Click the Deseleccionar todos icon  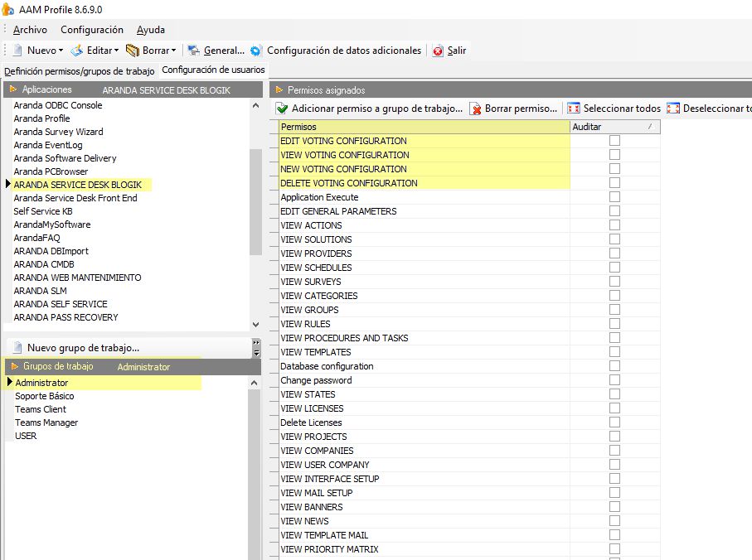pyautogui.click(x=673, y=109)
